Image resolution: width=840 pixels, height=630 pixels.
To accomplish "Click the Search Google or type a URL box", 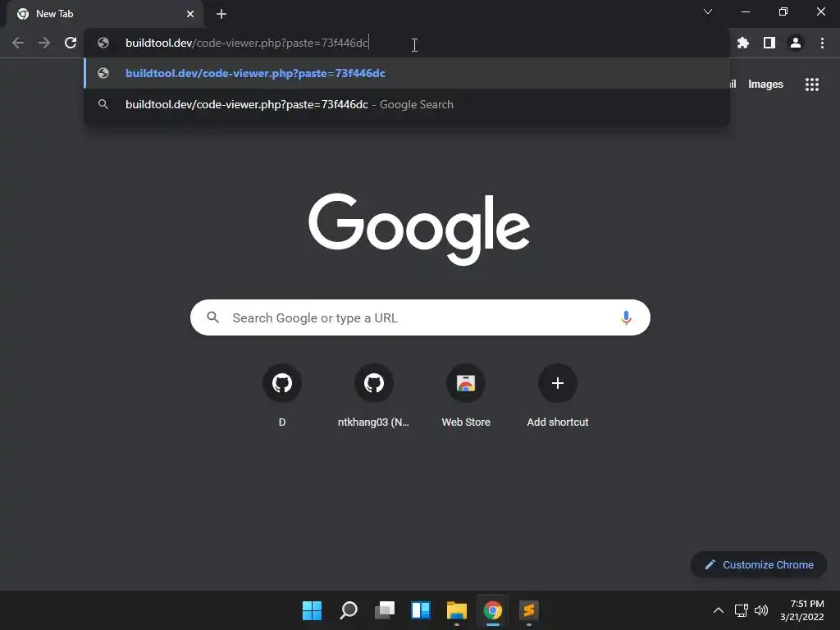I will (x=420, y=317).
